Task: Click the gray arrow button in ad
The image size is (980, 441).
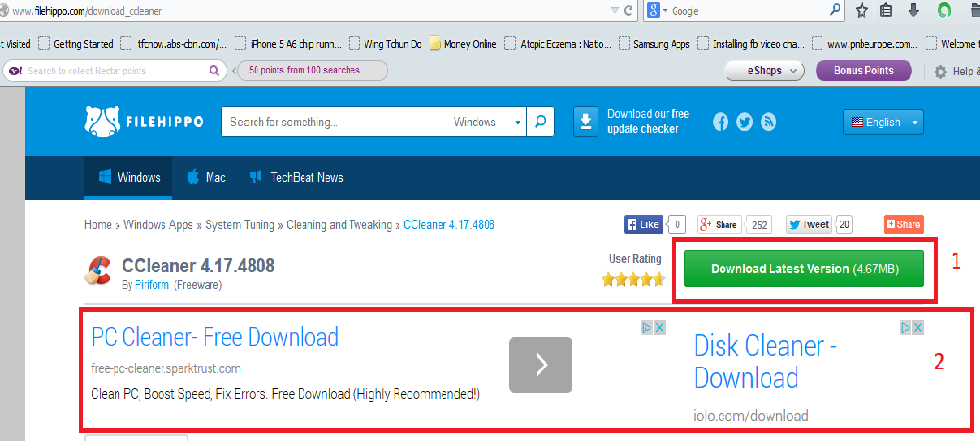Action: tap(540, 365)
